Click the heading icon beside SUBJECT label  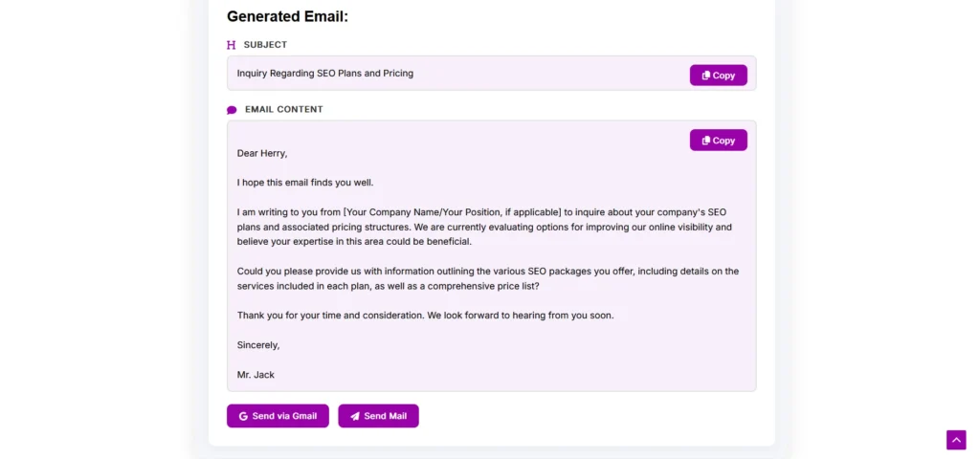point(231,45)
